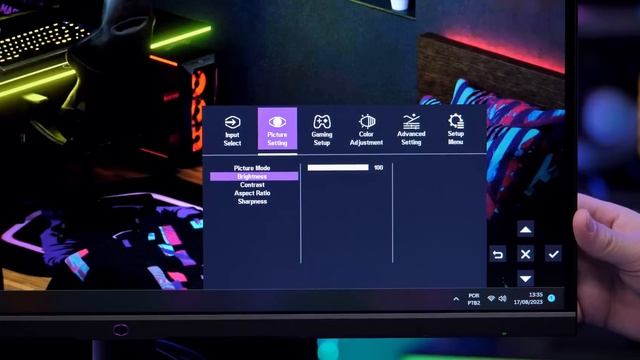This screenshot has width=640, height=360.
Task: Open the blue notification badge icon
Action: tap(551, 298)
